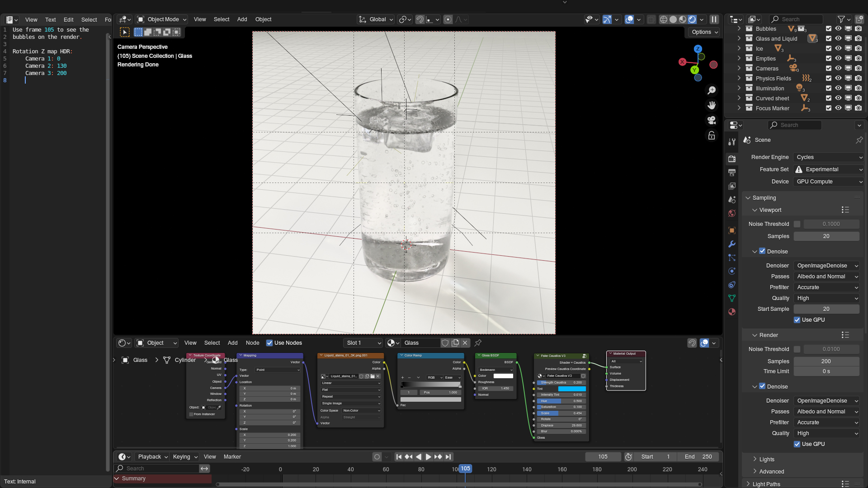
Task: Pin the Scene properties panel
Action: (x=859, y=140)
